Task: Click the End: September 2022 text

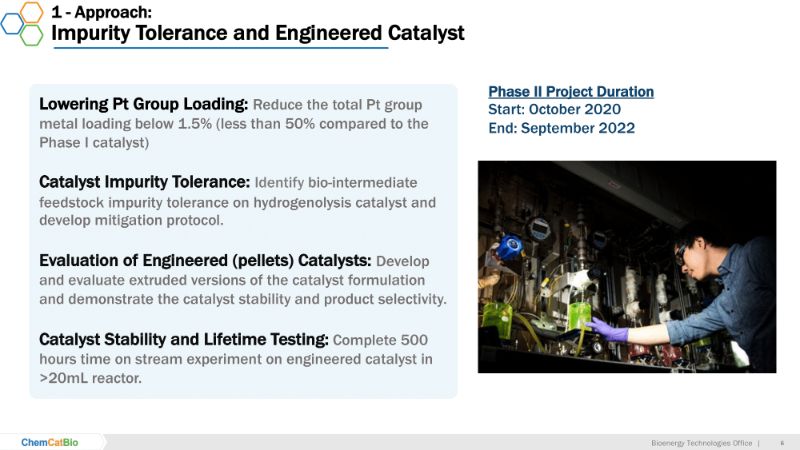Action: point(561,128)
